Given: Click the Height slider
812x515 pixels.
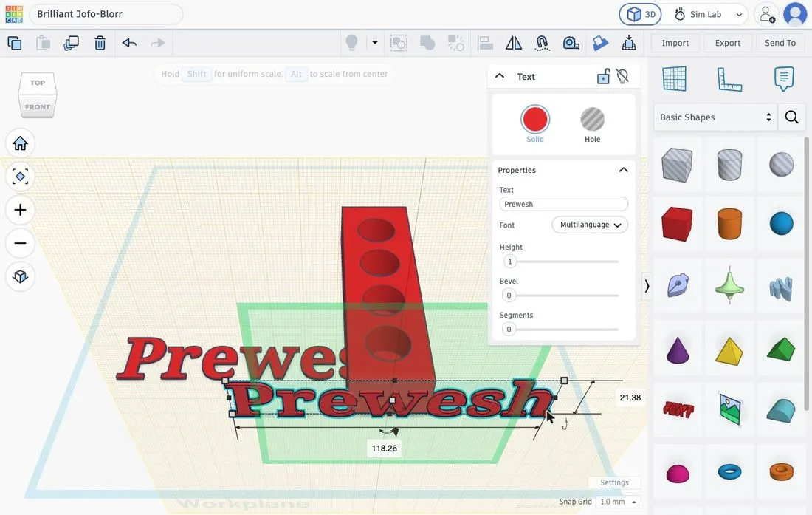Looking at the screenshot, I should [x=560, y=262].
